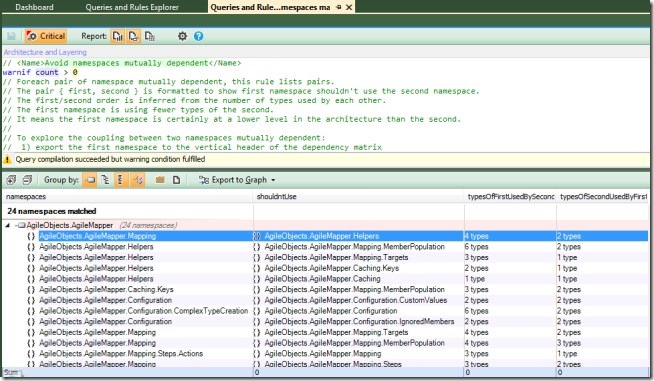Toggle third Report grid icon
654x381 pixels.
coord(149,36)
